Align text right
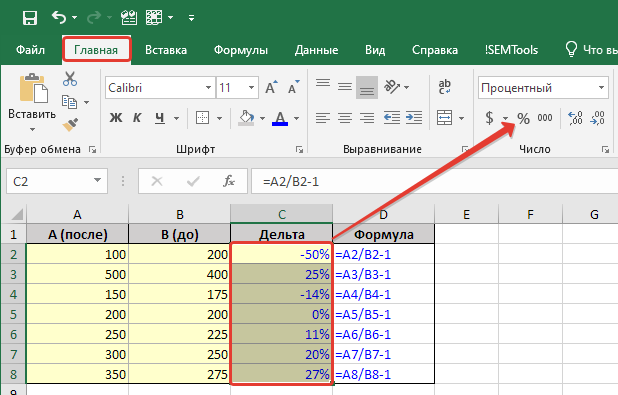This screenshot has height=395, width=618. coord(367,117)
